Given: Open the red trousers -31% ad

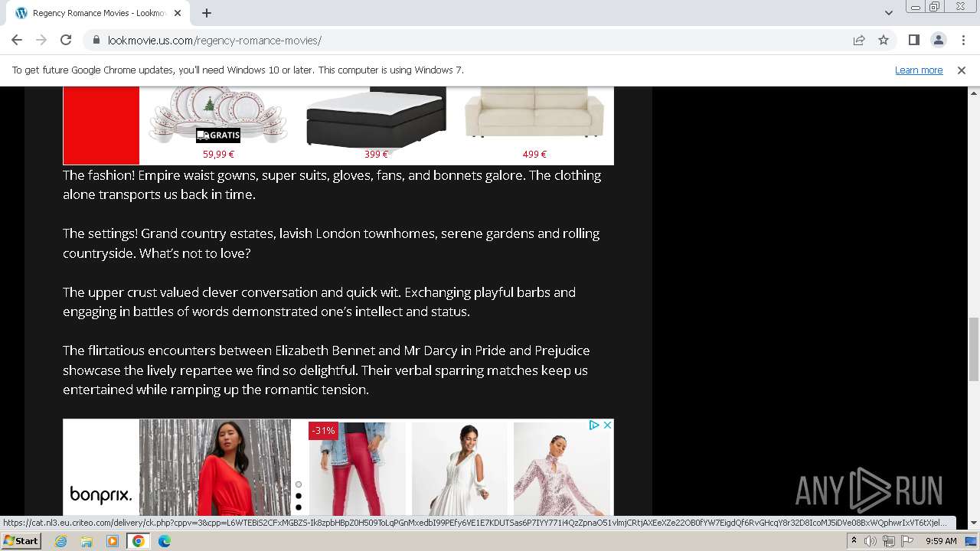Looking at the screenshot, I should 358,468.
